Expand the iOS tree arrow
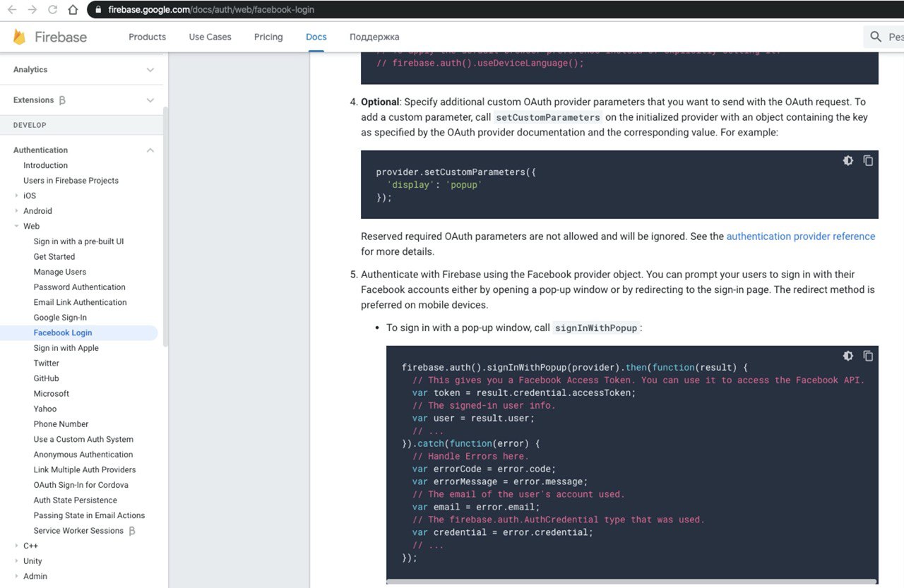 click(17, 196)
